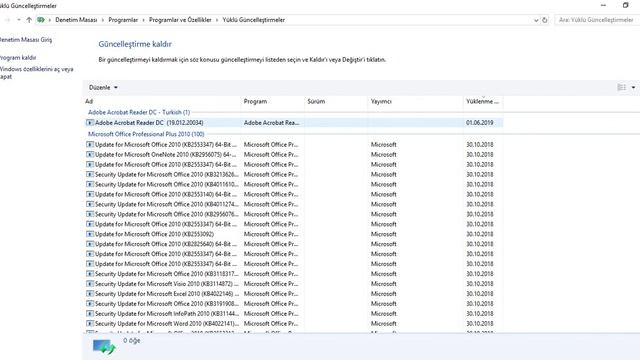Select Security Update for Microsoft Word 2010 (KB4022141)
Viewport: 640px width, 360px height.
pos(293,323)
